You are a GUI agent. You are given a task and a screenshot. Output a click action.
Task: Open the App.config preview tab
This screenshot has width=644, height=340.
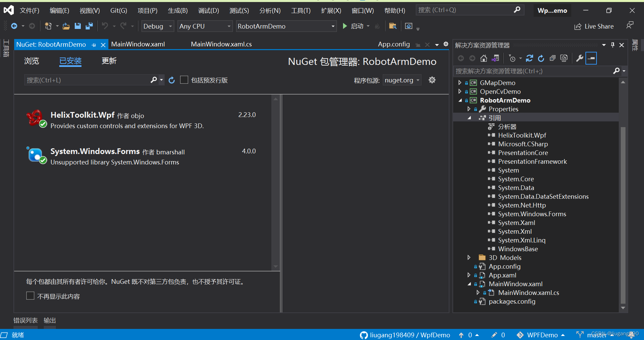394,44
